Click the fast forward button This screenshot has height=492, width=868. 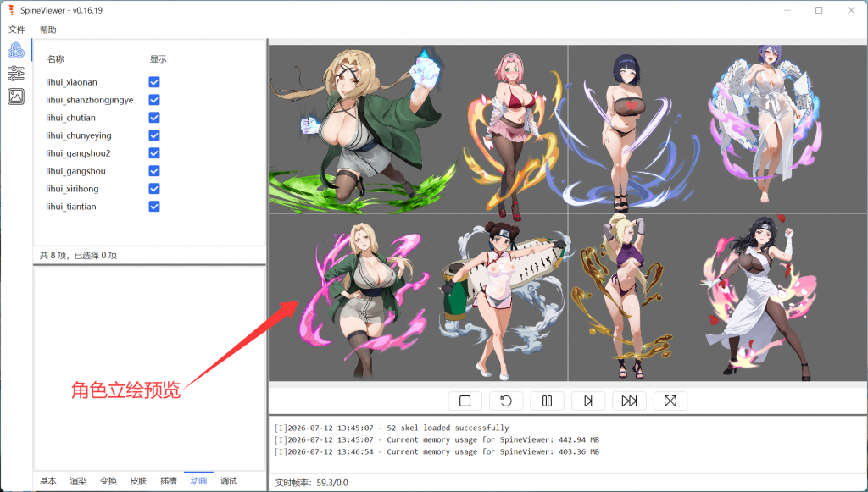click(630, 401)
